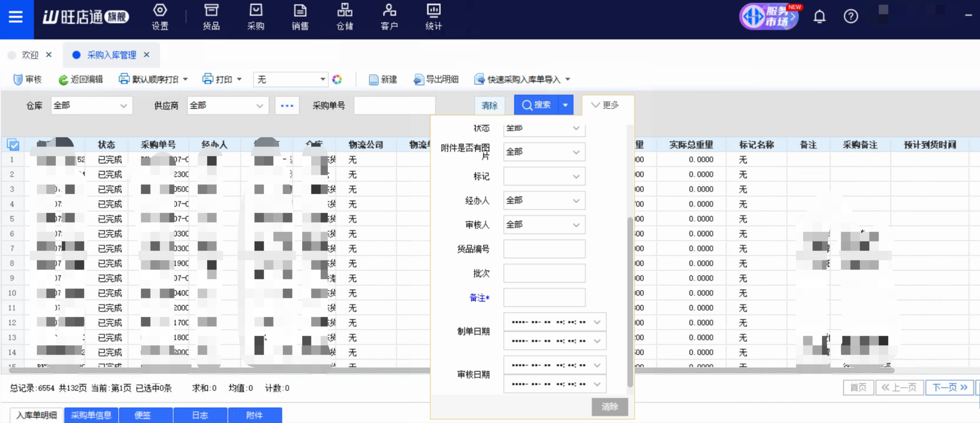Toggle the select-all checkbox in table header
This screenshot has width=980, height=423.
click(13, 145)
